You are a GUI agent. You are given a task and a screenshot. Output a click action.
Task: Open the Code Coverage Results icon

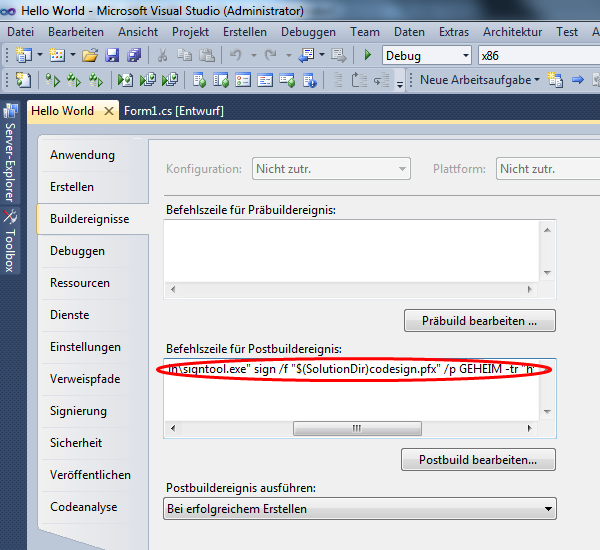pos(287,80)
